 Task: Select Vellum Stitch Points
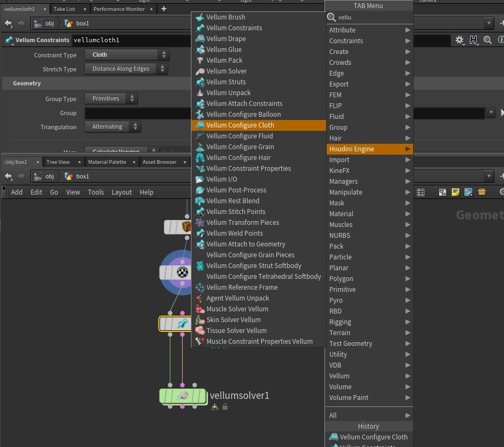[x=258, y=212]
